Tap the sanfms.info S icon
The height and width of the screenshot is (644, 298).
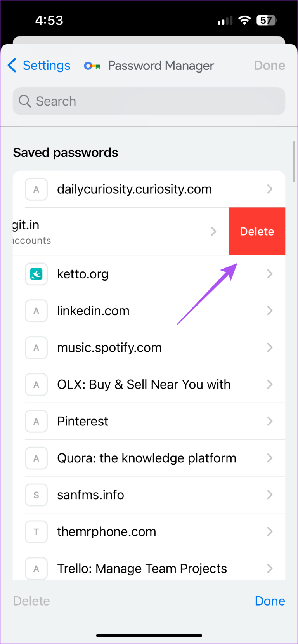36,495
